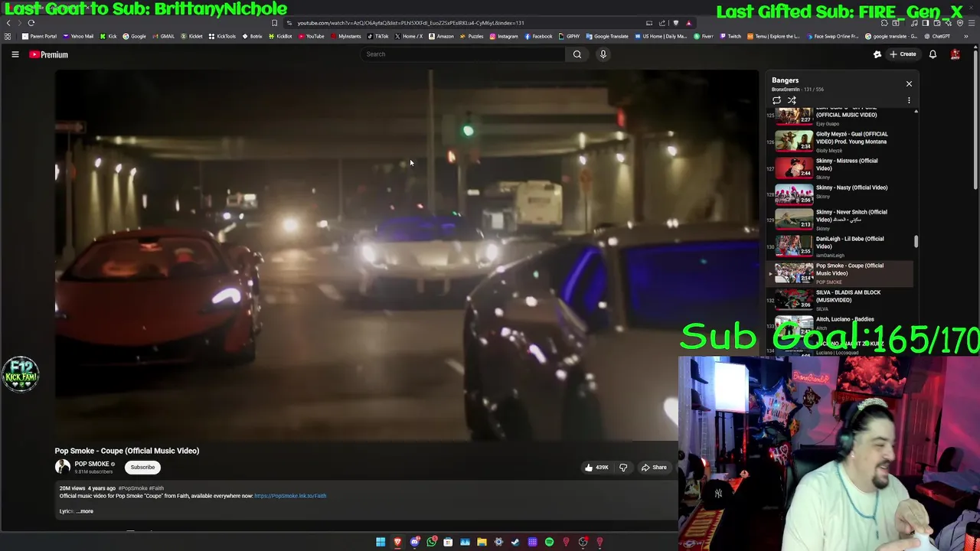Click the video player area
Image resolution: width=980 pixels, height=551 pixels.
point(406,255)
